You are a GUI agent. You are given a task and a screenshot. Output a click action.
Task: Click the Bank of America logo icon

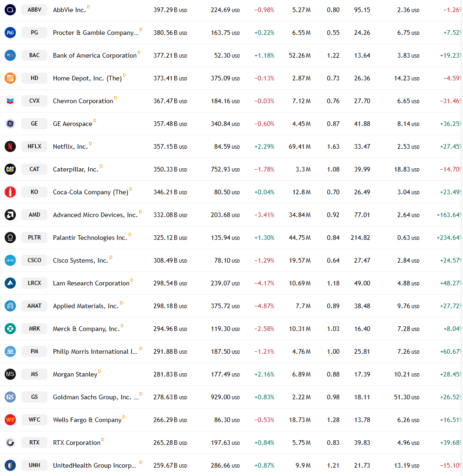[10, 55]
